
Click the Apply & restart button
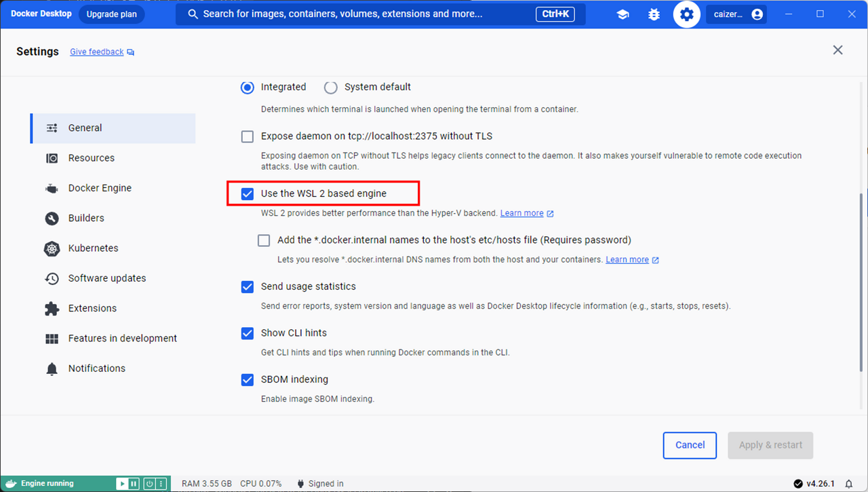pos(770,445)
